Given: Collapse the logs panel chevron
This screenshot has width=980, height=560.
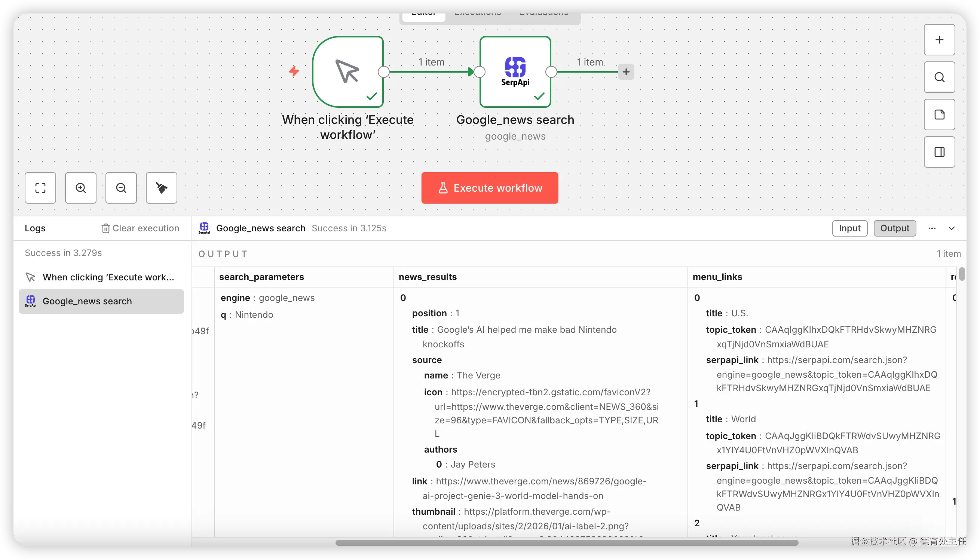Looking at the screenshot, I should [951, 228].
